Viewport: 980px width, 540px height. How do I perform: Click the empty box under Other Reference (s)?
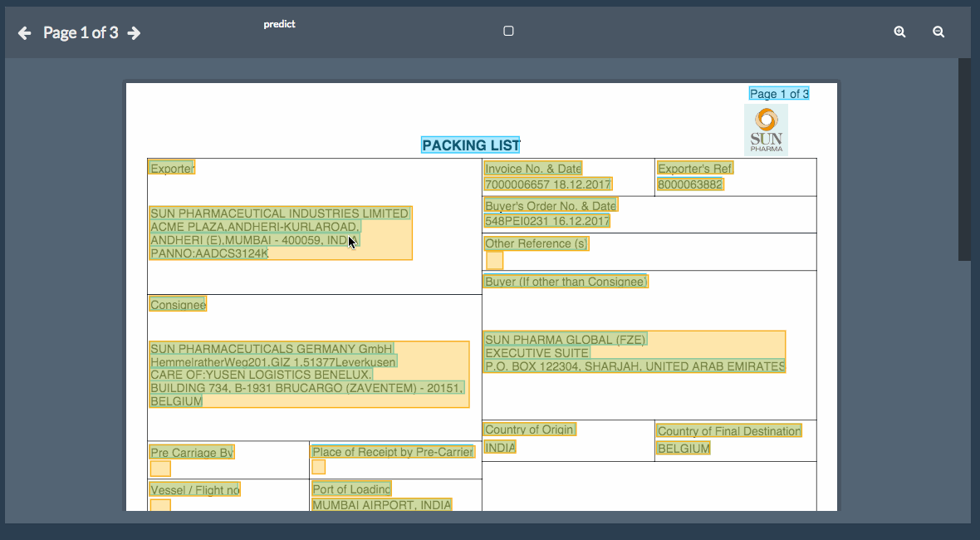494,261
